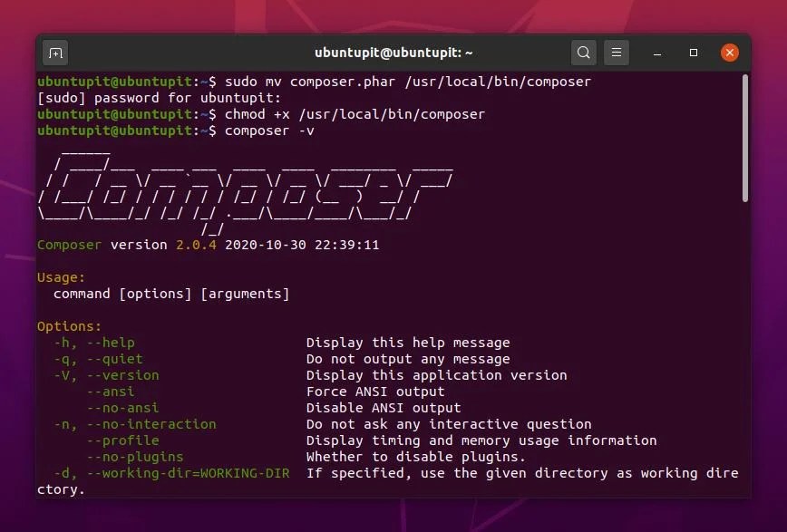
Task: Open a new terminal tab
Action: pos(55,53)
